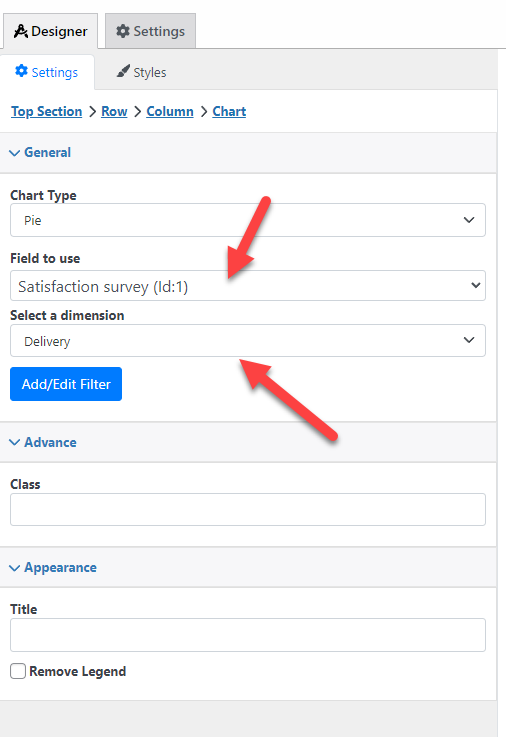Click the blue gear icon in the Settings sub-tab
The image size is (506, 737).
coord(22,71)
